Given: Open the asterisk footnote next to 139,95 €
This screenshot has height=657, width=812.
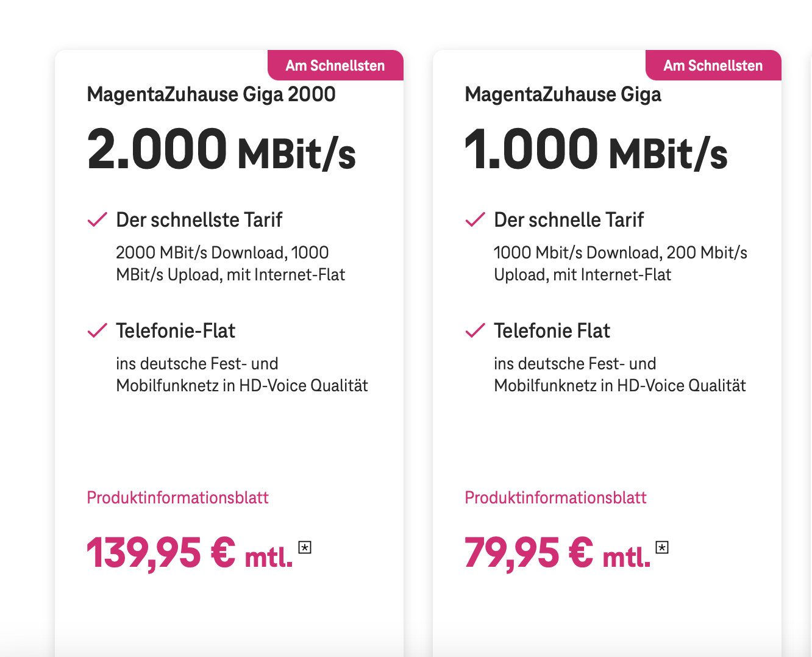Looking at the screenshot, I should (305, 547).
